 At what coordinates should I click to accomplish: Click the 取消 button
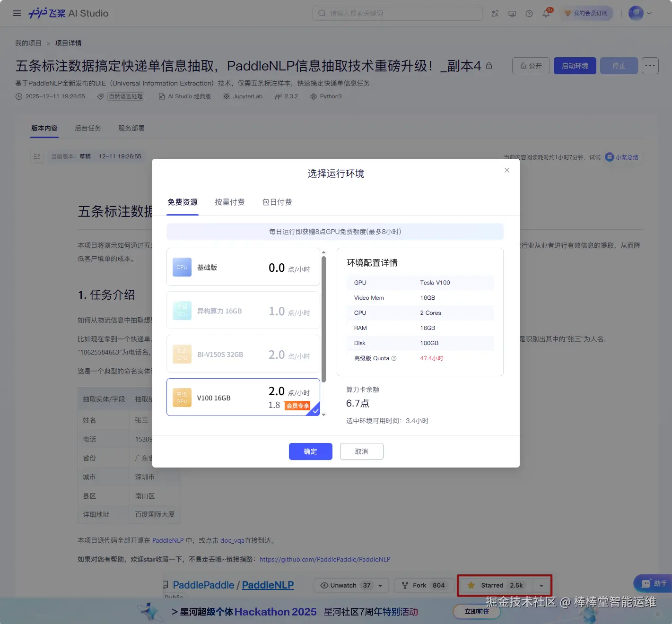[x=362, y=451]
